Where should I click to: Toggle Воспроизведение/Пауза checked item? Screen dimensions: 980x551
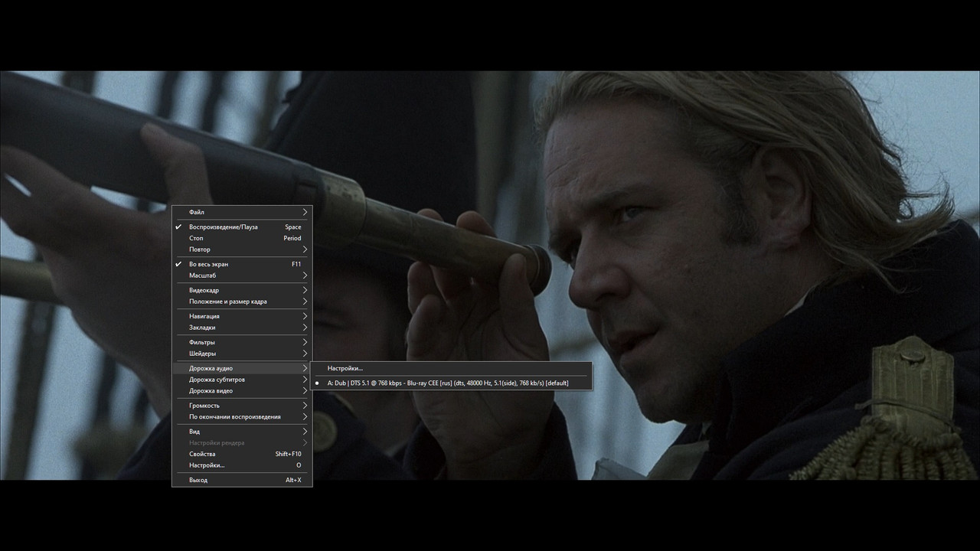[x=242, y=227]
